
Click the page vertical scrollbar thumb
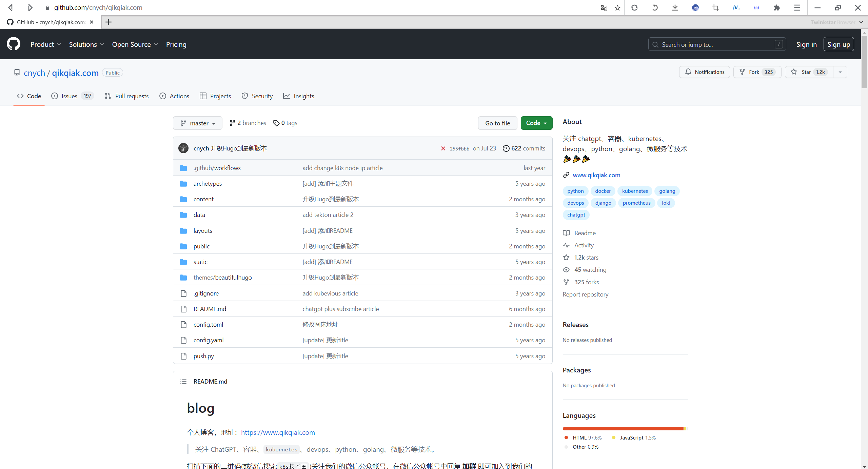864,61
